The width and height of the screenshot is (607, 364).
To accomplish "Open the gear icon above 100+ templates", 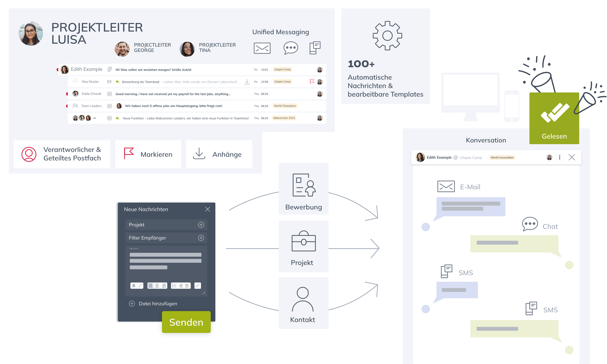I will [387, 36].
